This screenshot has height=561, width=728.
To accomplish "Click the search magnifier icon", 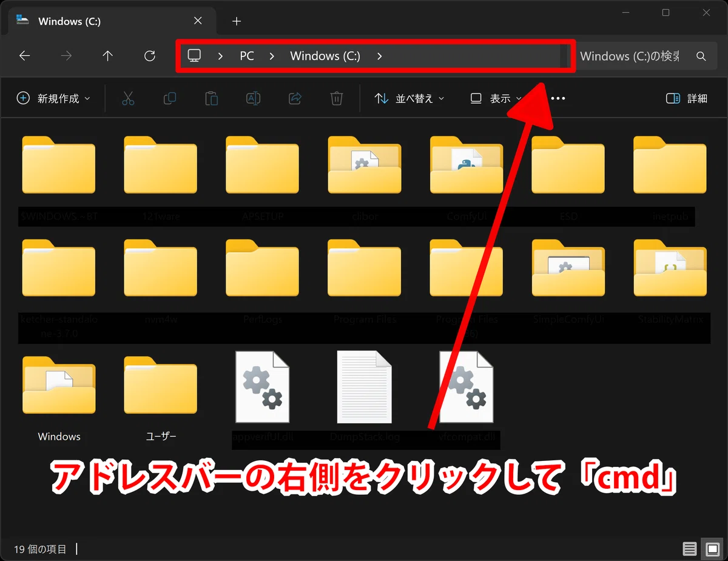I will (701, 56).
